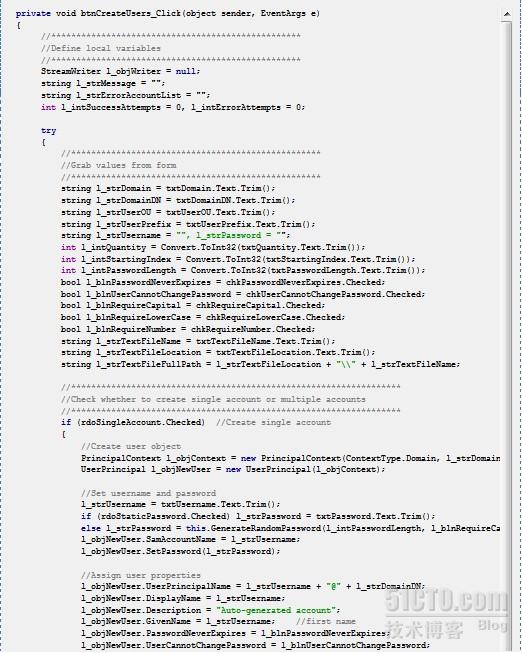Click the line assigning l_intQuantity
Viewport: 522px width, 653px height.
pyautogui.click(x=213, y=247)
